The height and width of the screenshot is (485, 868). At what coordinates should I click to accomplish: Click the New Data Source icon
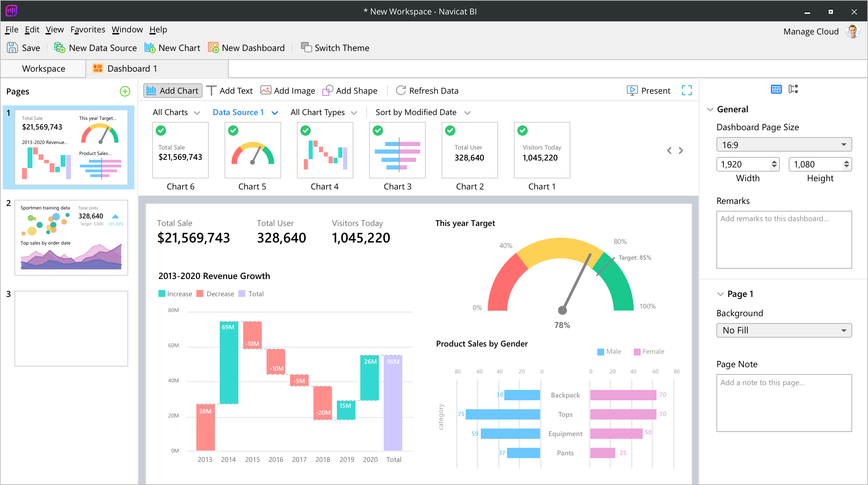60,48
